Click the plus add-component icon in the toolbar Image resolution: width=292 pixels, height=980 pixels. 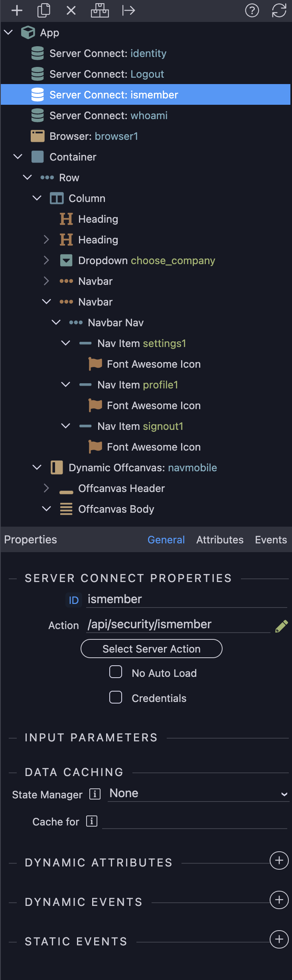click(17, 11)
